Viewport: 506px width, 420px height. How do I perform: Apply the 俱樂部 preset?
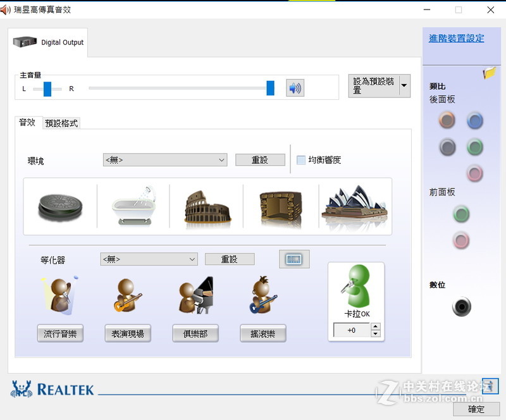coord(195,333)
